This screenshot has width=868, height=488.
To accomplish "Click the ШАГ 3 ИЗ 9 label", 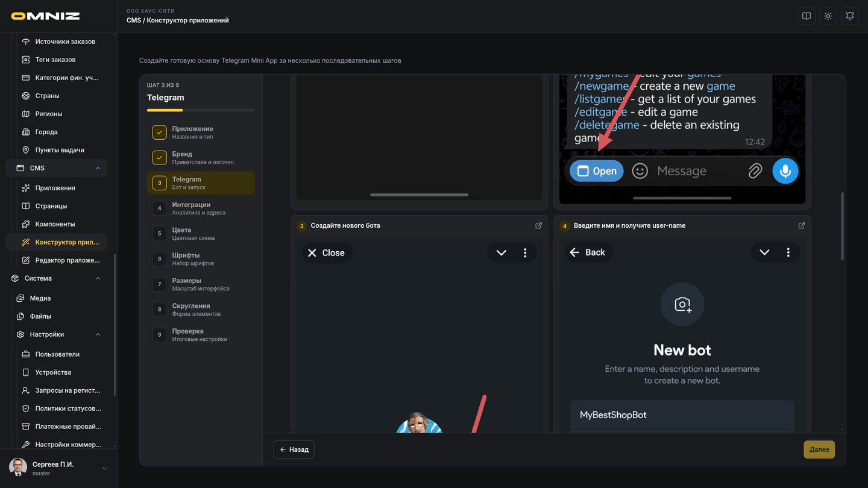I will [163, 86].
